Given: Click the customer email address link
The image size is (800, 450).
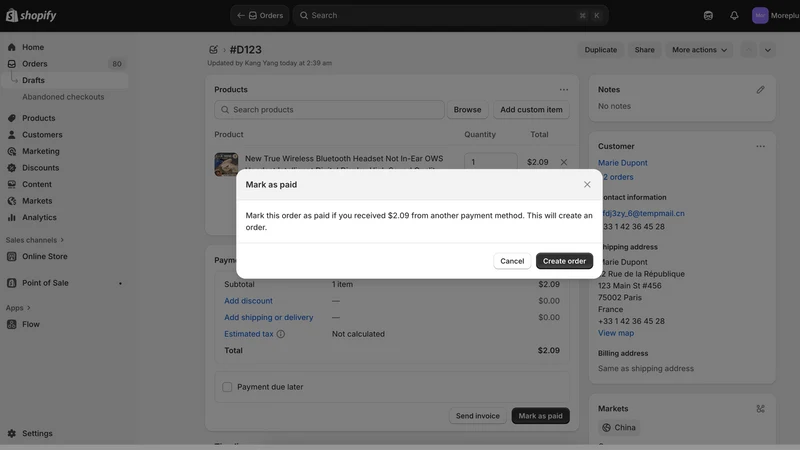Looking at the screenshot, I should 643,213.
